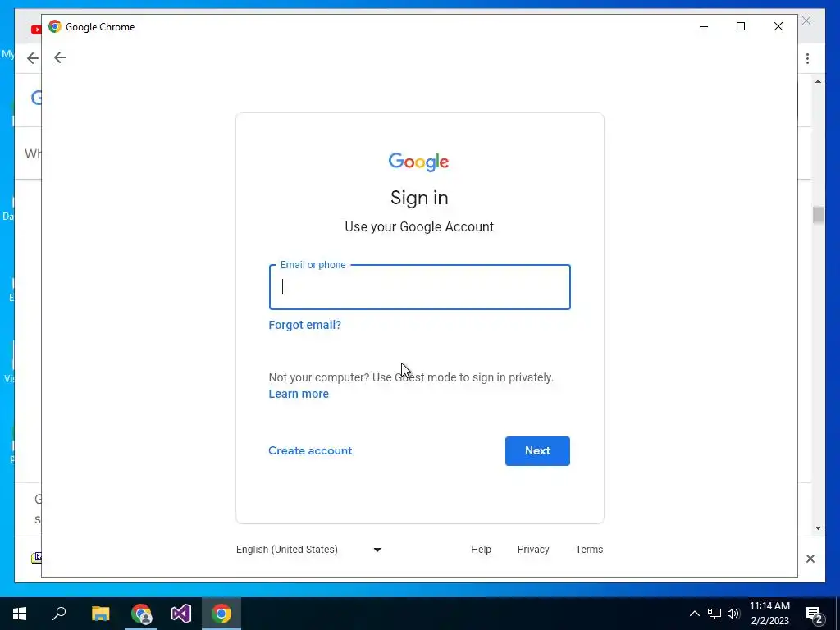
Task: Click the back arrow in the background browser window
Action: pyautogui.click(x=33, y=58)
